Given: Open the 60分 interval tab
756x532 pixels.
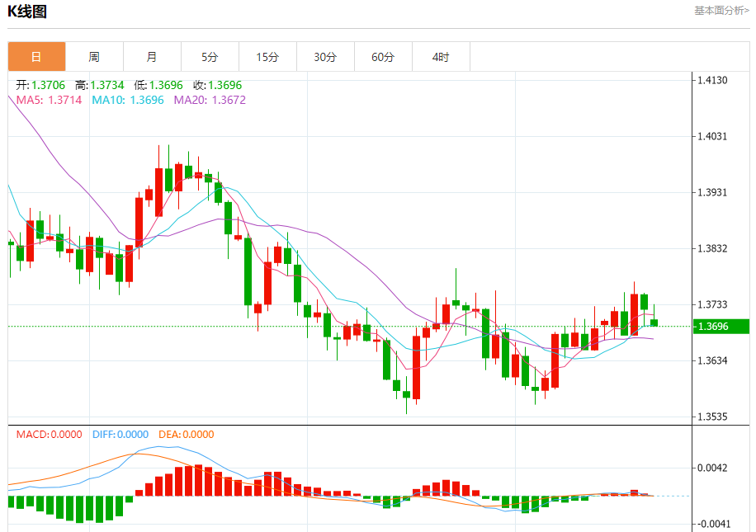Looking at the screenshot, I should [383, 57].
